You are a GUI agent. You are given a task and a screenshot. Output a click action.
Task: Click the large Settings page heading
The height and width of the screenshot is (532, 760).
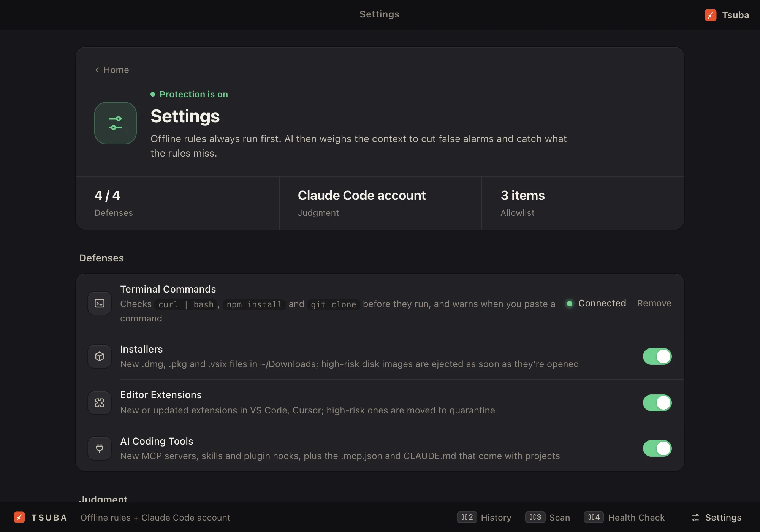point(185,116)
